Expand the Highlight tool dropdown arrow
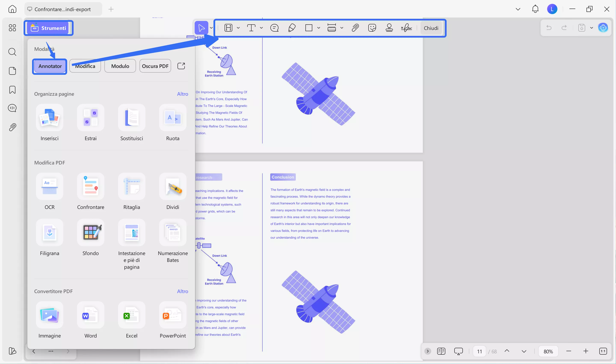The height and width of the screenshot is (364, 616). point(238,28)
